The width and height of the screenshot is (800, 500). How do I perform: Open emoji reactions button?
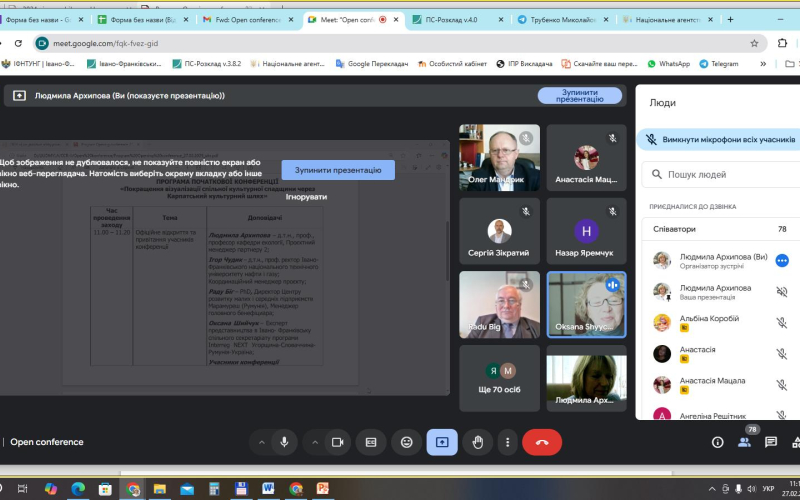(x=407, y=442)
